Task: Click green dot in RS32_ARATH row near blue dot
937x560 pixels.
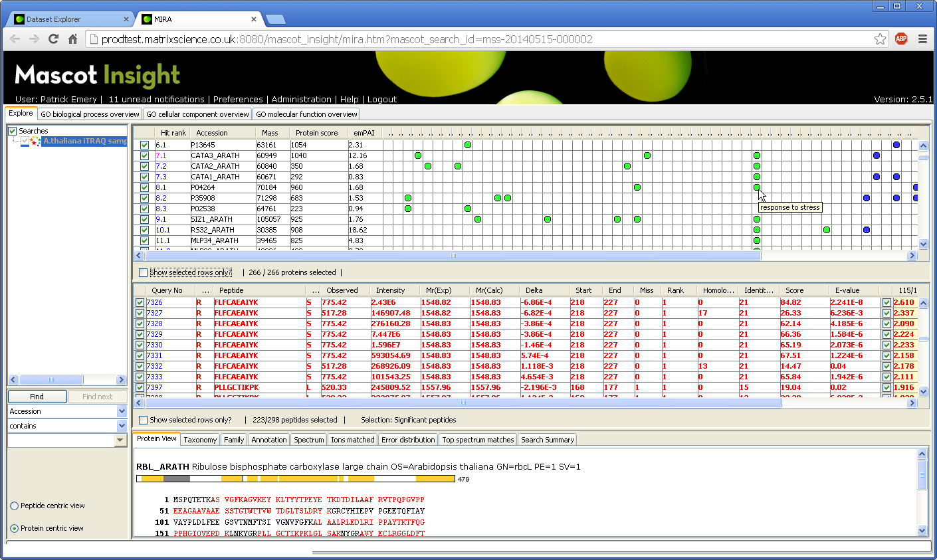Action: click(x=827, y=230)
